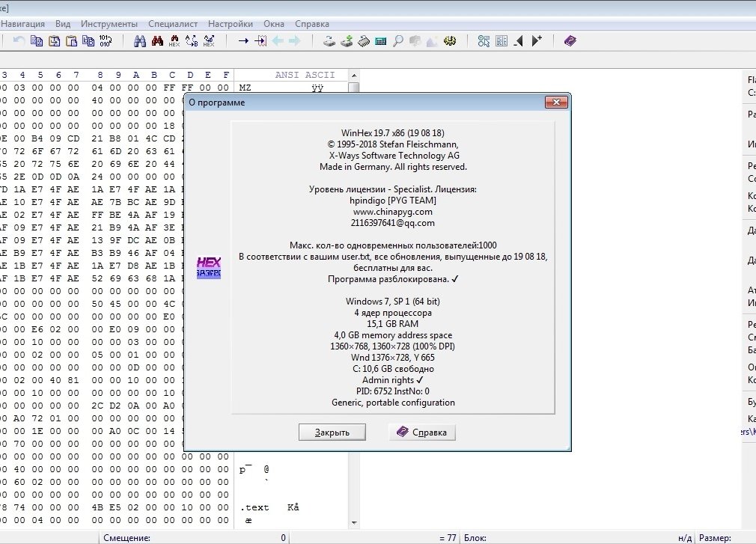Open the Специалист menu
This screenshot has height=544, width=756.
click(173, 24)
